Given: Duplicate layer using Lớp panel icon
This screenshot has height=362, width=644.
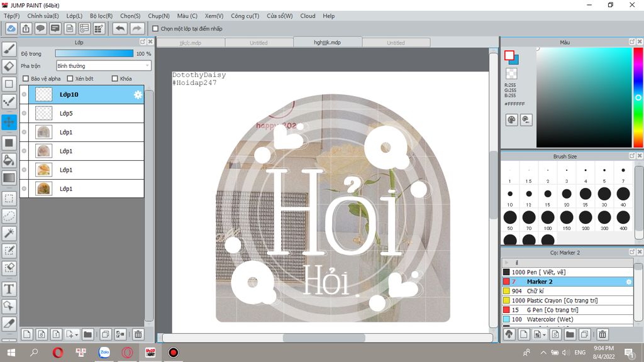Looking at the screenshot, I should (106, 334).
